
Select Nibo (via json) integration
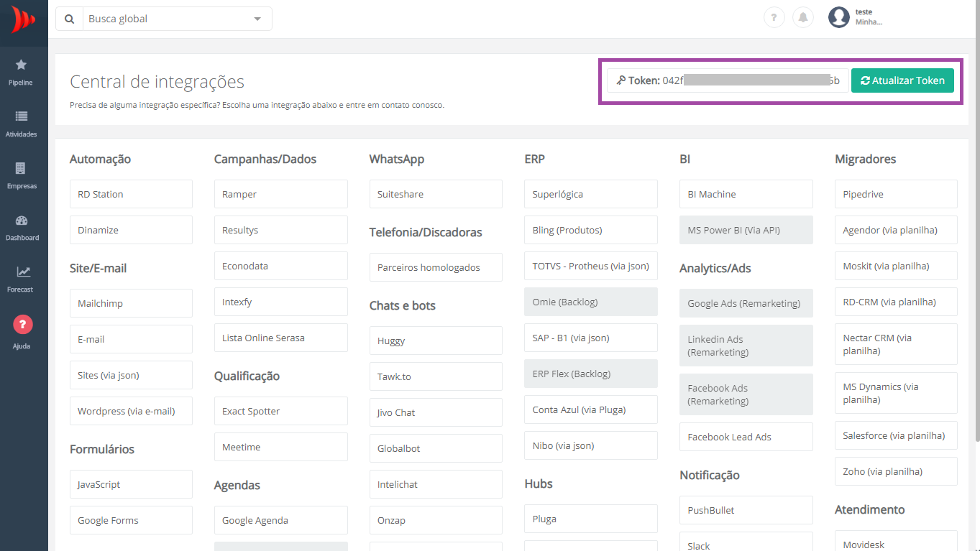591,445
